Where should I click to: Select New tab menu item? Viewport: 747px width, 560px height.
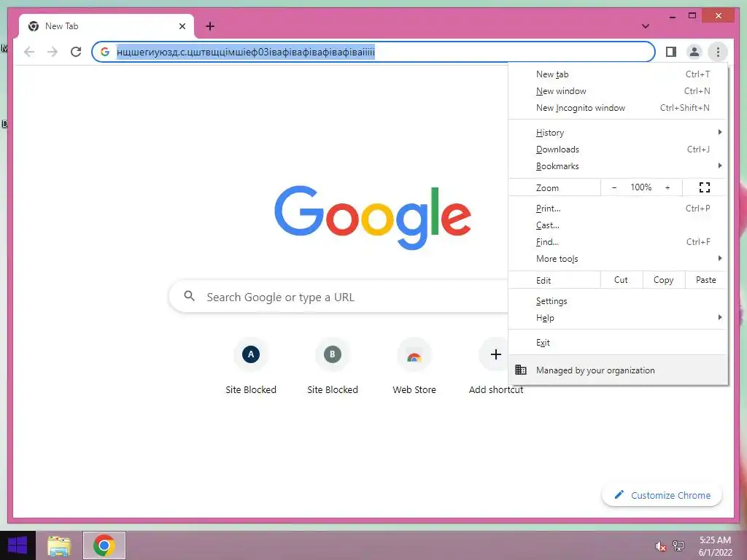point(618,74)
